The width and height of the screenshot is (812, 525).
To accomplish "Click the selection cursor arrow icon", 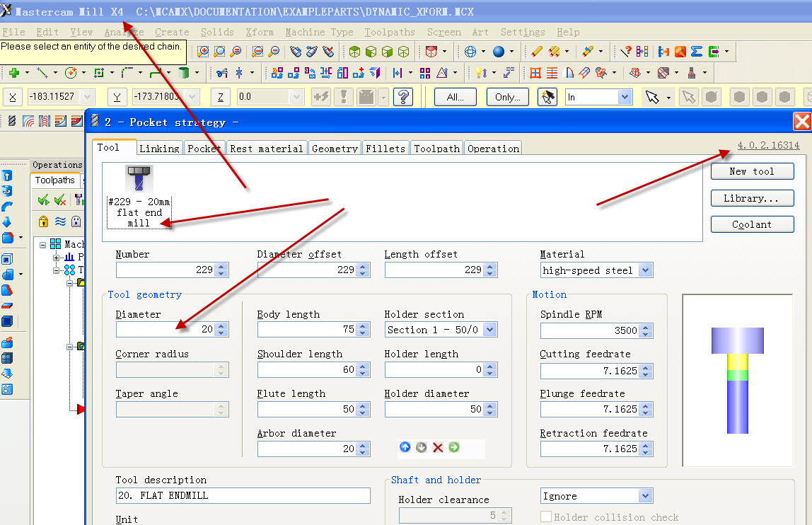I will point(652,97).
